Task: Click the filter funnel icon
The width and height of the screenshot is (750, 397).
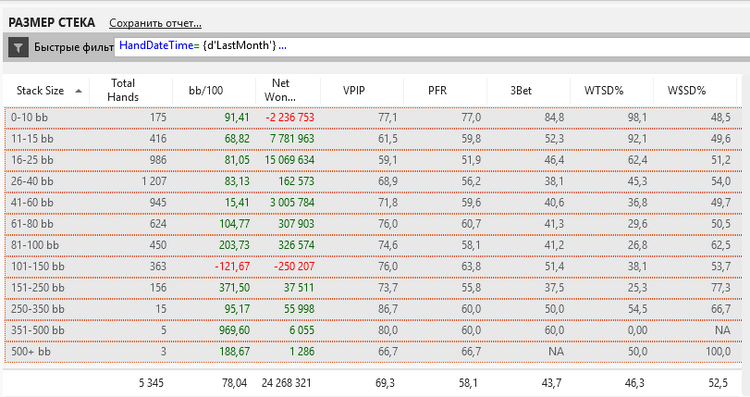Action: (18, 47)
